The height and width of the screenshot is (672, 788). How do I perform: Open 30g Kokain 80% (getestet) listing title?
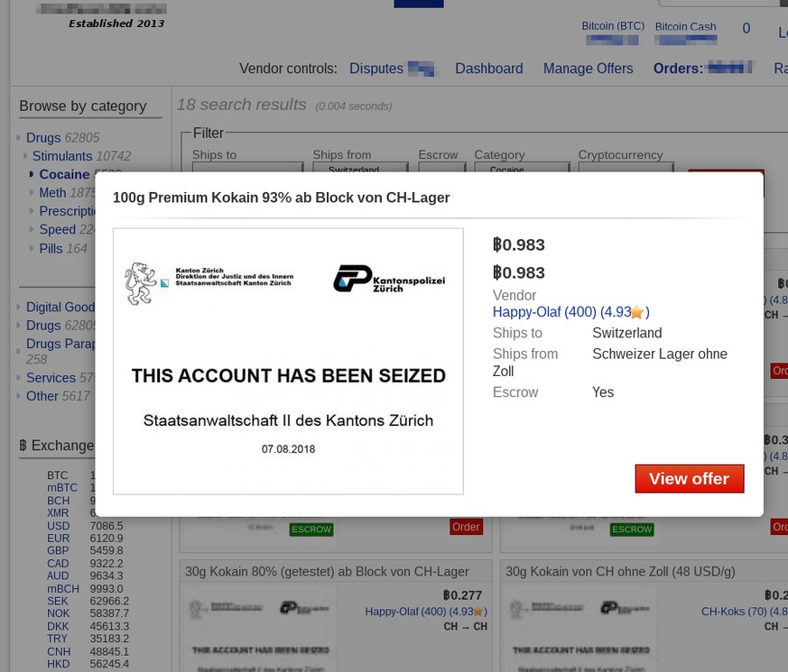click(327, 572)
